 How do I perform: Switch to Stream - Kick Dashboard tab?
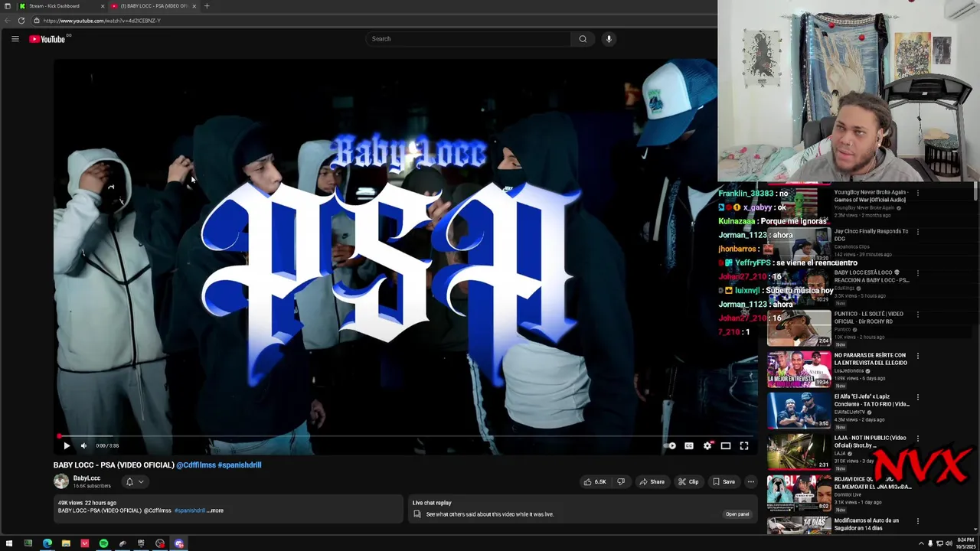61,6
